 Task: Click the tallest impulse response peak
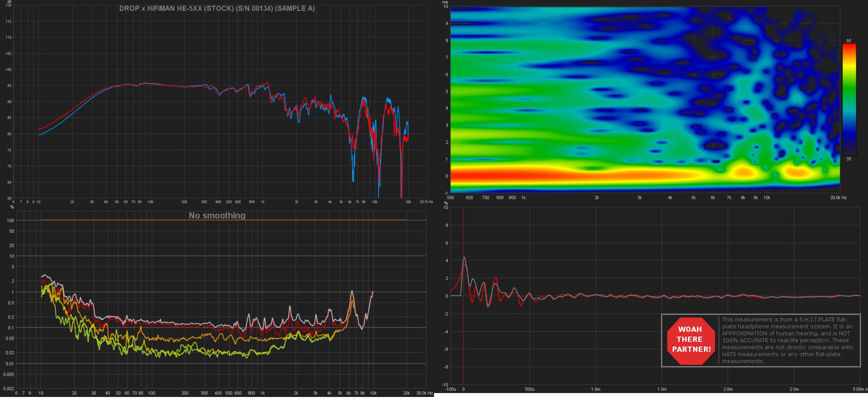pos(464,258)
